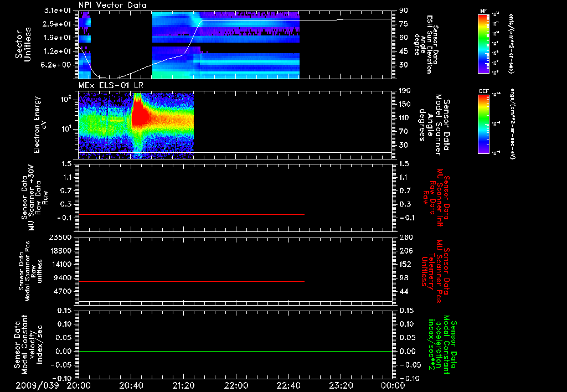Click the 'cnts/(cm**2-sr-sec)' units label

pos(511,43)
